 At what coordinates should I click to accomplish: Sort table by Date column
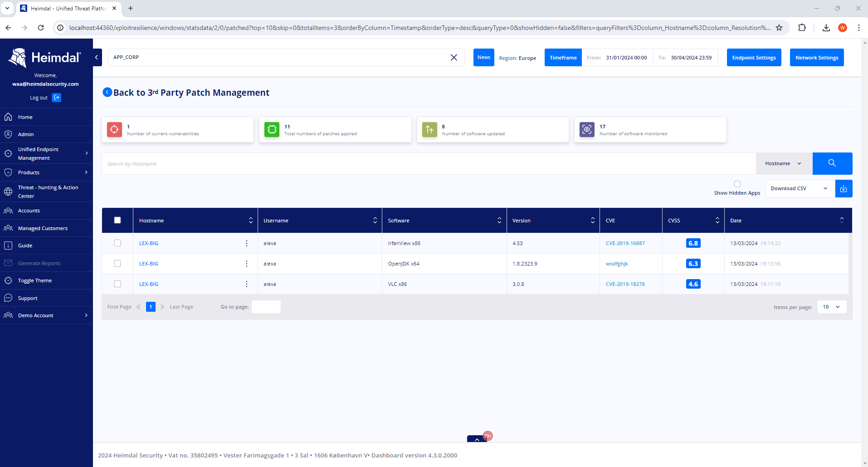842,220
